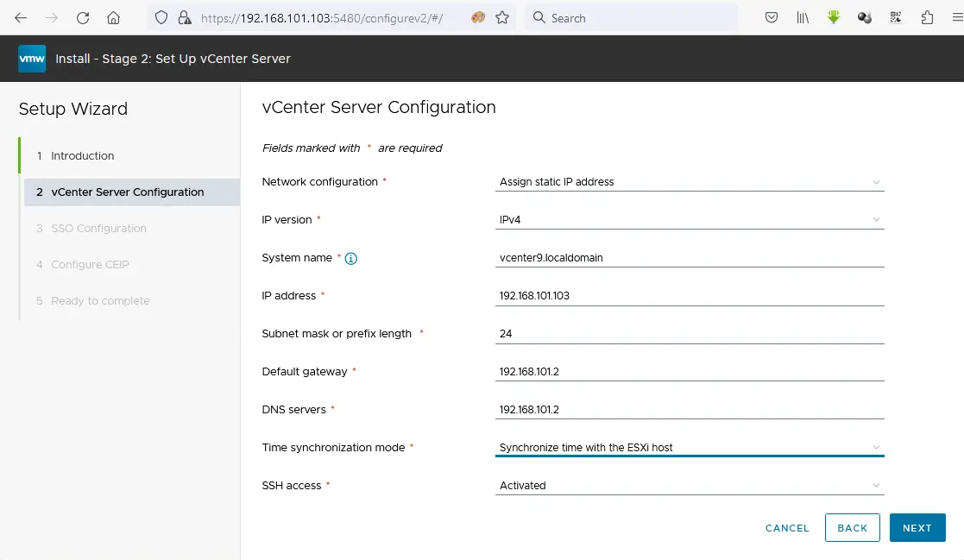Click the palette extension icon in address bar
Screen dimensions: 964x560
coord(477,17)
